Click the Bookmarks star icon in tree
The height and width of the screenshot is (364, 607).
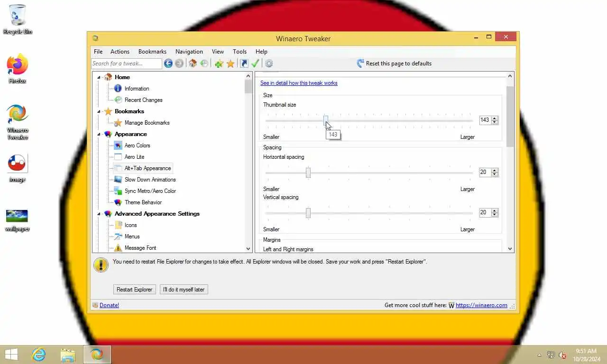click(x=108, y=111)
